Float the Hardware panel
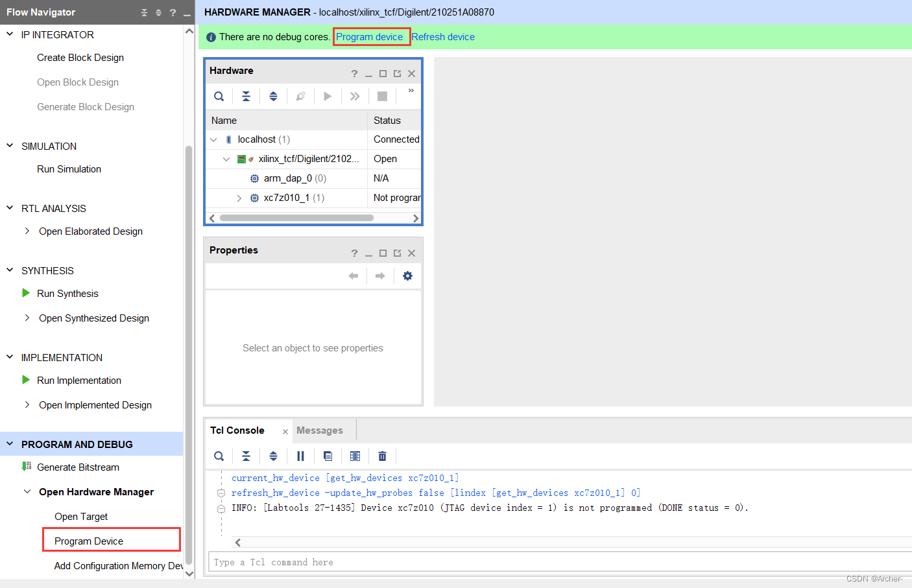 (x=397, y=73)
